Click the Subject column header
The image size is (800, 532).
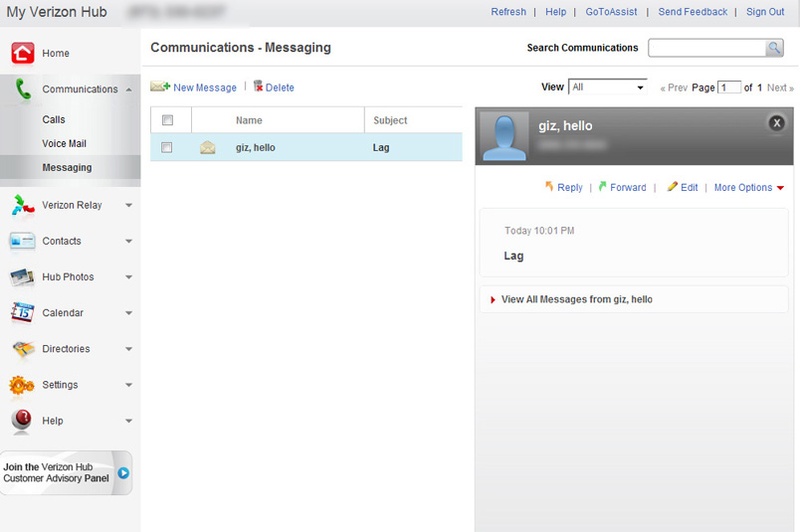390,120
